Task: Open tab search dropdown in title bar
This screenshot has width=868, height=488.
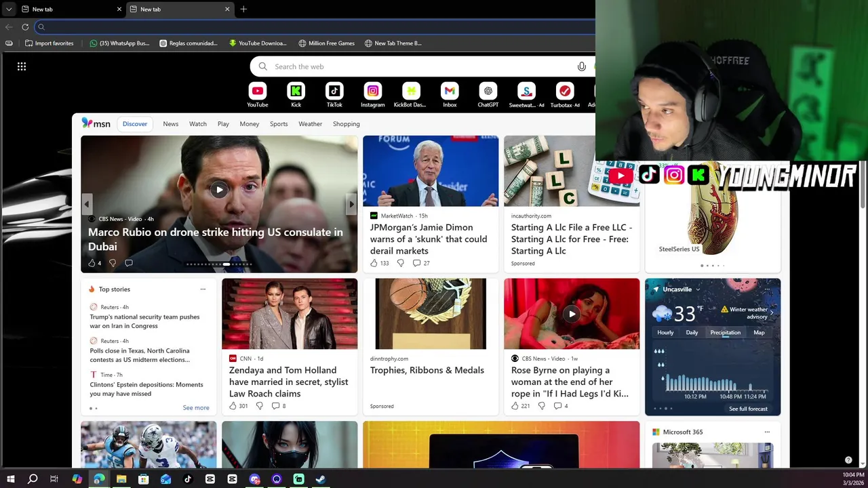Action: click(x=8, y=9)
